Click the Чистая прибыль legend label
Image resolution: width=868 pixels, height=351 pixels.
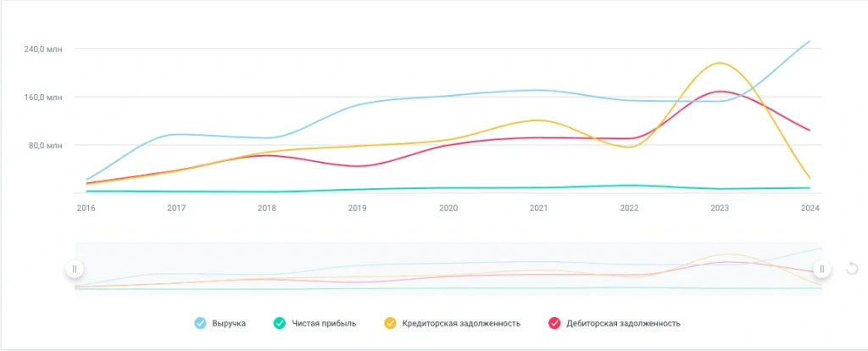[324, 323]
